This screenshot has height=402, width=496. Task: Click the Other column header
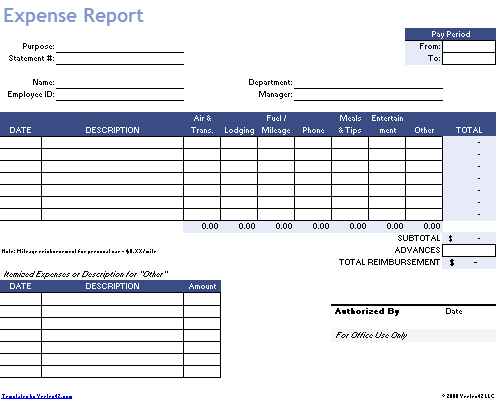[x=424, y=130]
